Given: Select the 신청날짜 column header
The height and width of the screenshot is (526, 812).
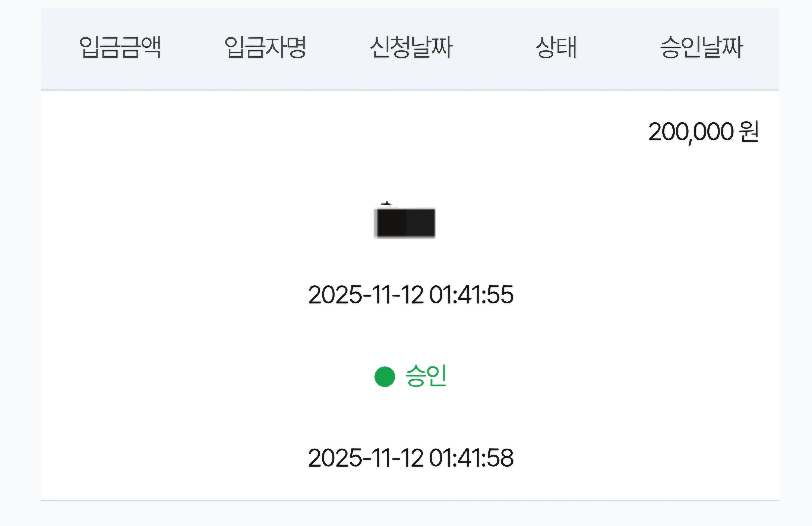Looking at the screenshot, I should [411, 47].
